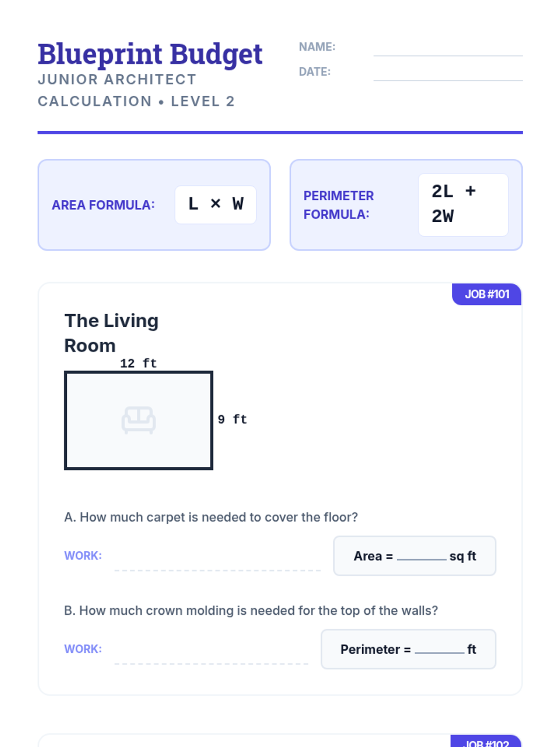Click the 12 ft dimension label
560x747 pixels.
pos(138,363)
